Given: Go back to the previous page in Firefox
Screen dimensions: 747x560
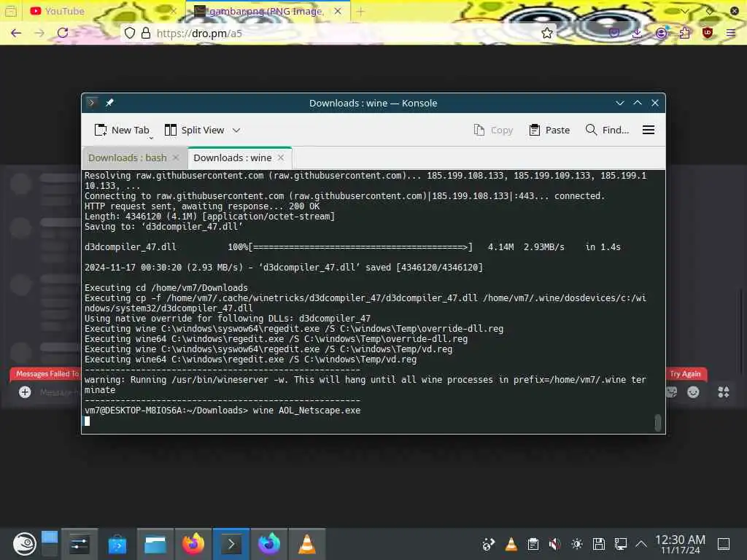Looking at the screenshot, I should click(x=16, y=33).
